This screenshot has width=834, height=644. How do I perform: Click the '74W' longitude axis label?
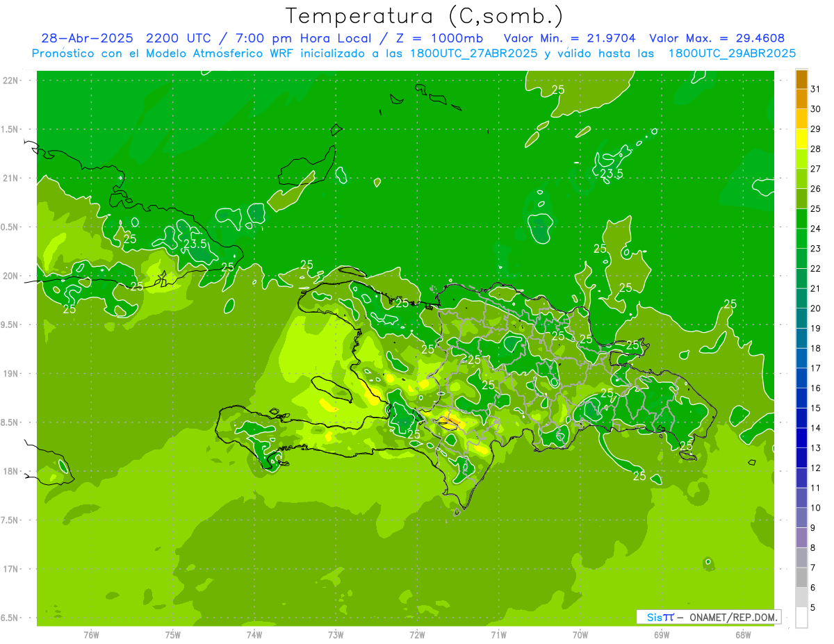[x=254, y=634]
